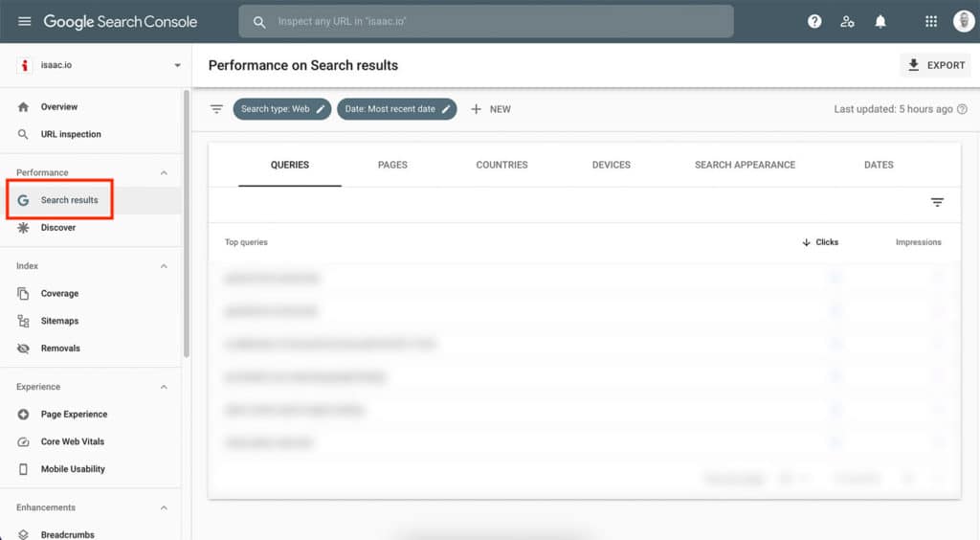Switch to the Dates tab
This screenshot has height=540, width=980.
click(x=879, y=165)
